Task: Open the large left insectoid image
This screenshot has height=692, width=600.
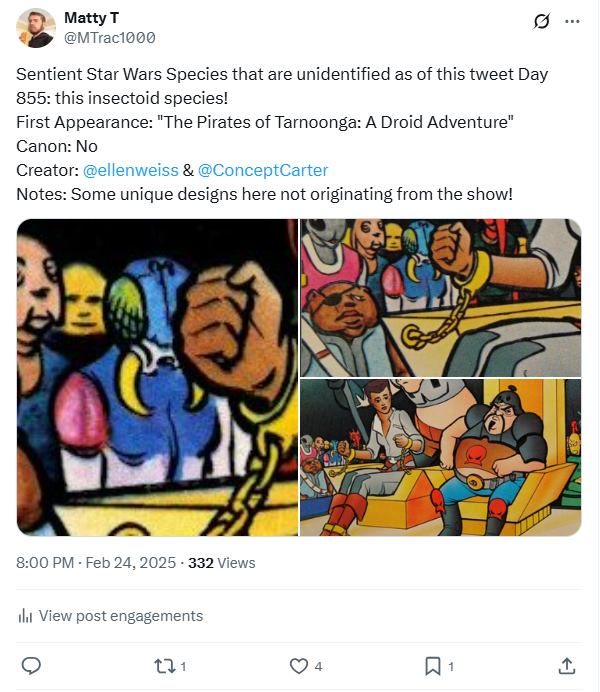Action: [x=157, y=377]
